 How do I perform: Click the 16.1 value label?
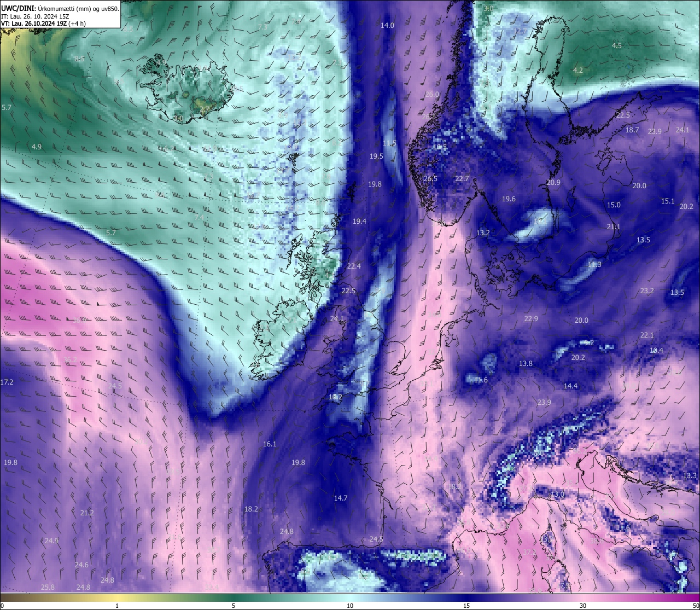pos(270,444)
